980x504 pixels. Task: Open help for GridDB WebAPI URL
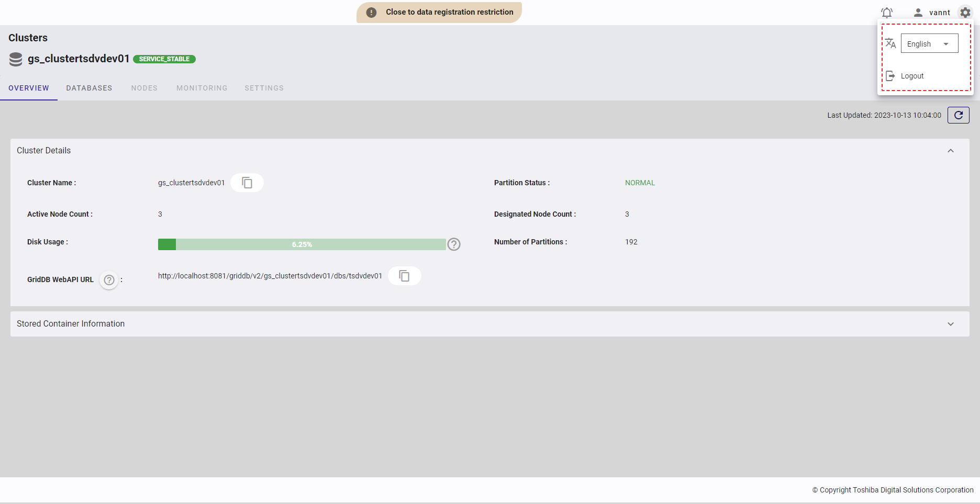click(108, 280)
